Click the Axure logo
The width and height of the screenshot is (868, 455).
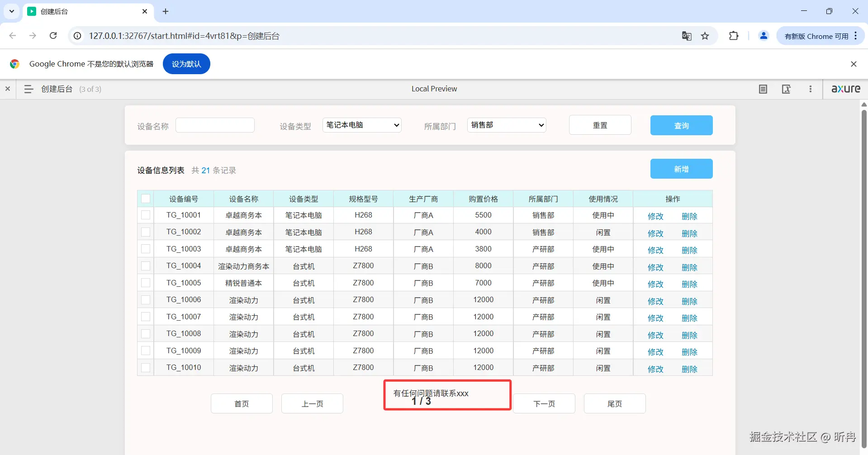tap(846, 89)
